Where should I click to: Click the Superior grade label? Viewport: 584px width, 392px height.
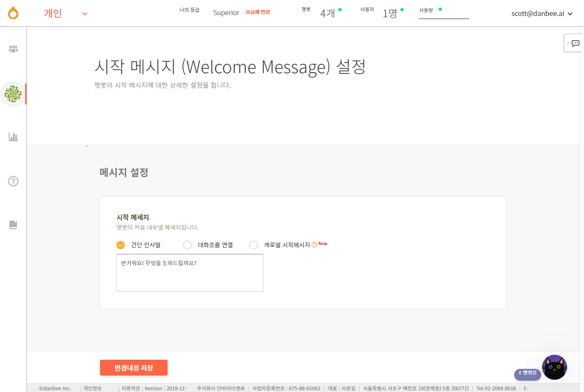[x=226, y=13]
